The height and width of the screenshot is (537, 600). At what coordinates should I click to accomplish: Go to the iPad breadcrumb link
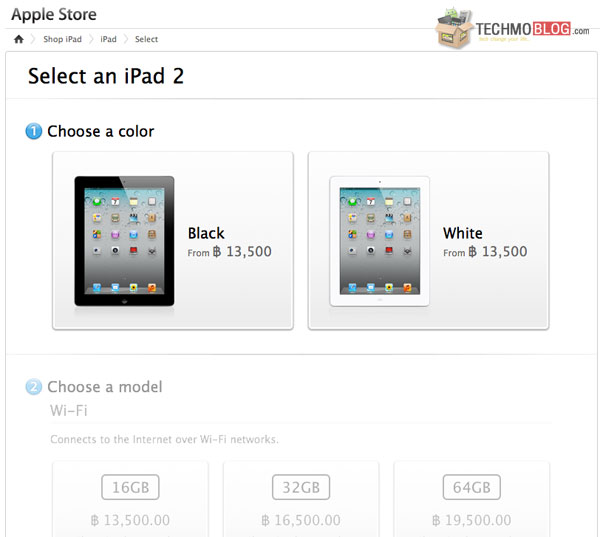click(x=108, y=39)
